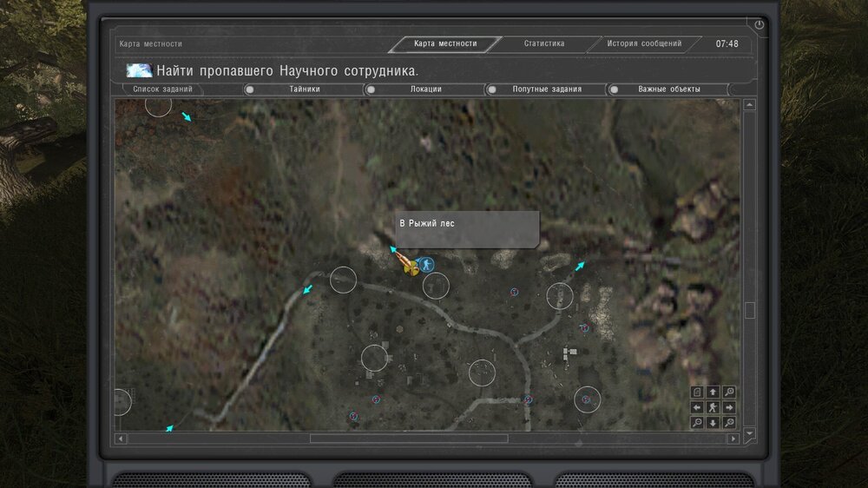Pan the map down with the arrow
This screenshot has height=488, width=868.
pyautogui.click(x=713, y=423)
